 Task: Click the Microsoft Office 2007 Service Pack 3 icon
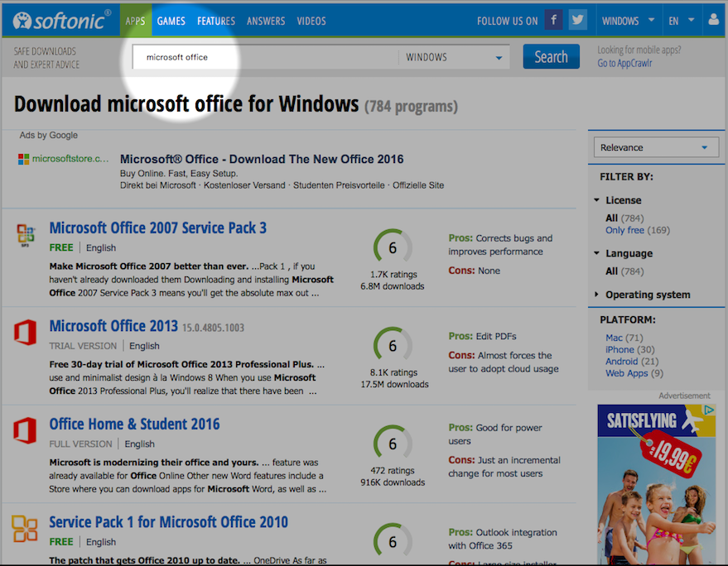tap(26, 234)
